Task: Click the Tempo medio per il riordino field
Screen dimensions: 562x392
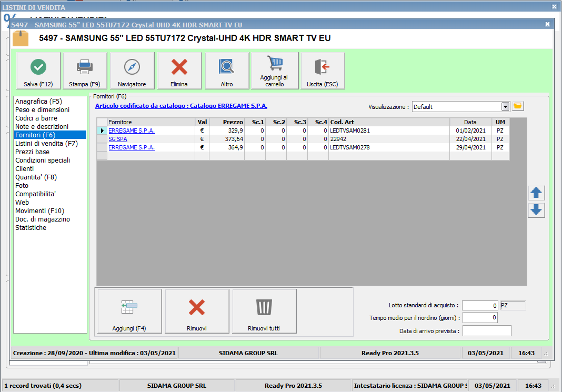Action: click(x=480, y=317)
